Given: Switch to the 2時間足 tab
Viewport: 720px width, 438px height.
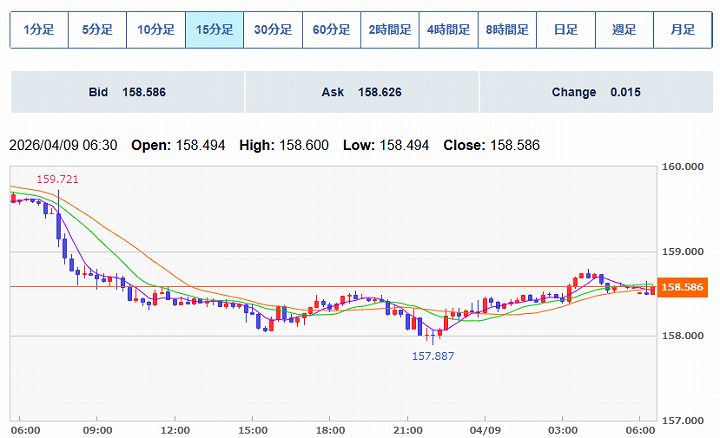Looking at the screenshot, I should (x=390, y=30).
